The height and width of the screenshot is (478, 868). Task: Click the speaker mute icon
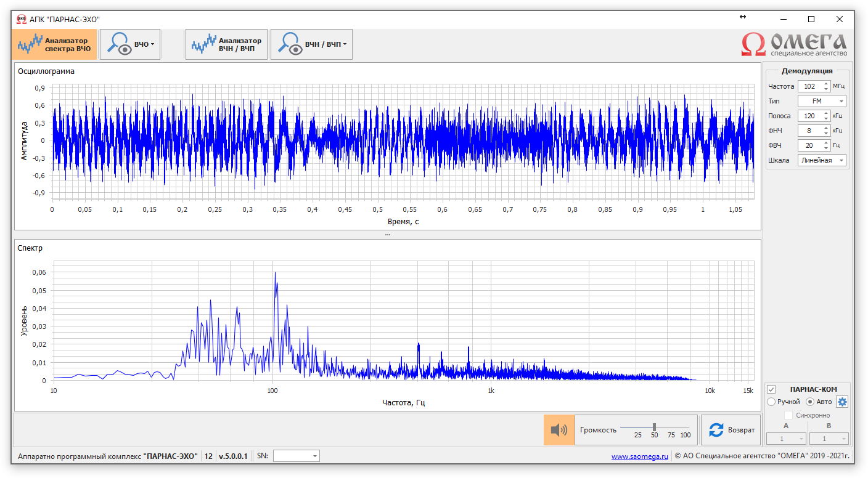point(559,430)
